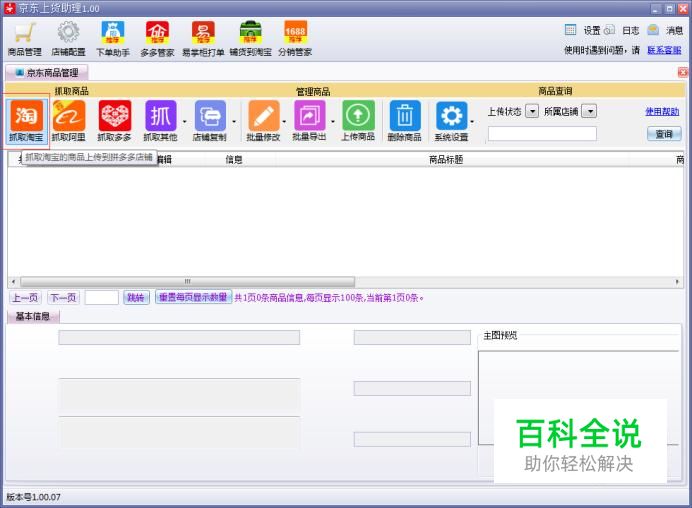Click 联系客服 link
The image size is (692, 508).
[x=664, y=50]
